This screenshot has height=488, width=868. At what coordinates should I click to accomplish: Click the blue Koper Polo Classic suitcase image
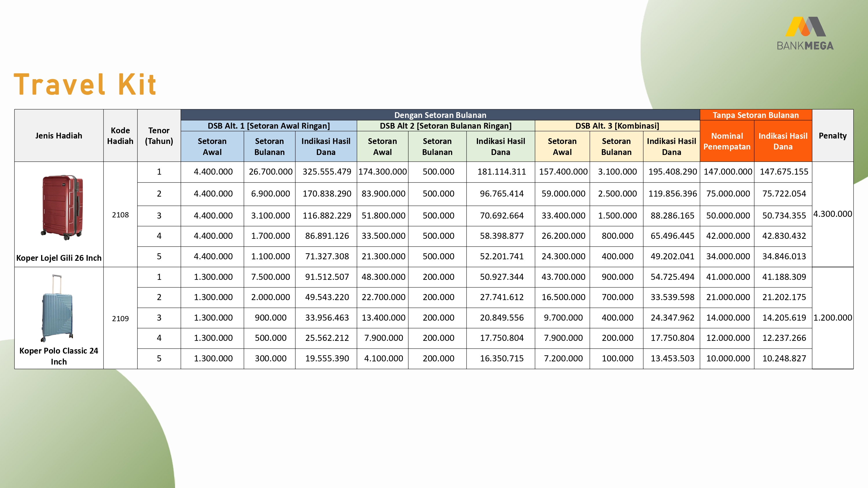(x=57, y=308)
